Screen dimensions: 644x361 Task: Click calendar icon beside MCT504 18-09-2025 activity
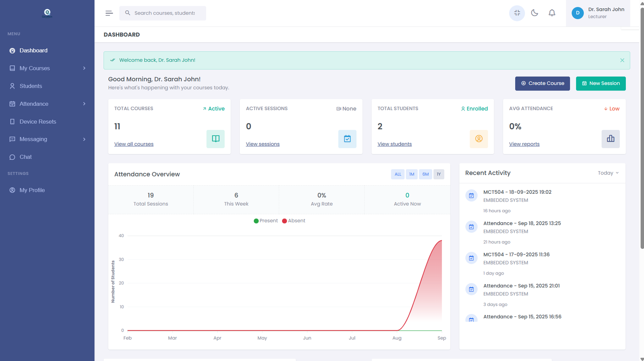471,196
